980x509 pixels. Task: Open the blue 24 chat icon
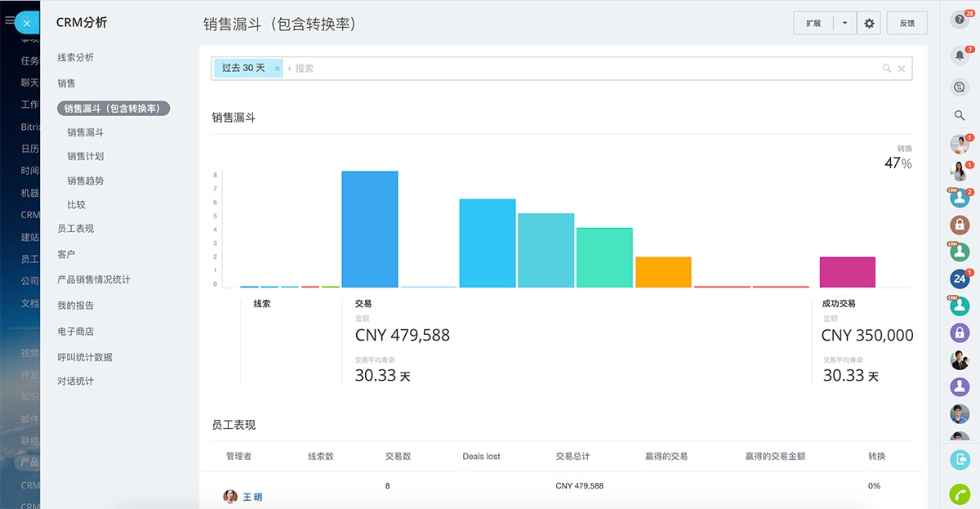pyautogui.click(x=960, y=279)
